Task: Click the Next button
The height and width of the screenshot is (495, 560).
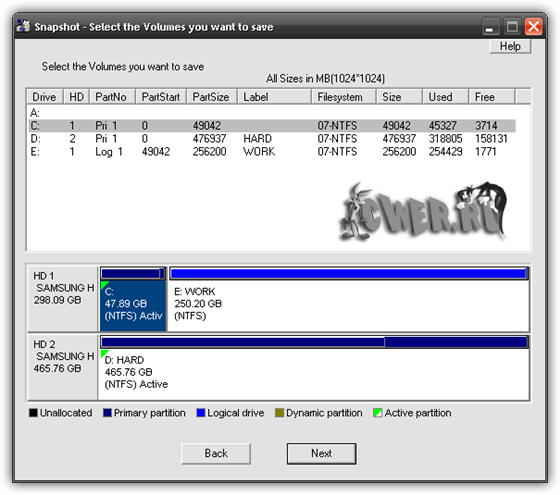Action: click(321, 454)
